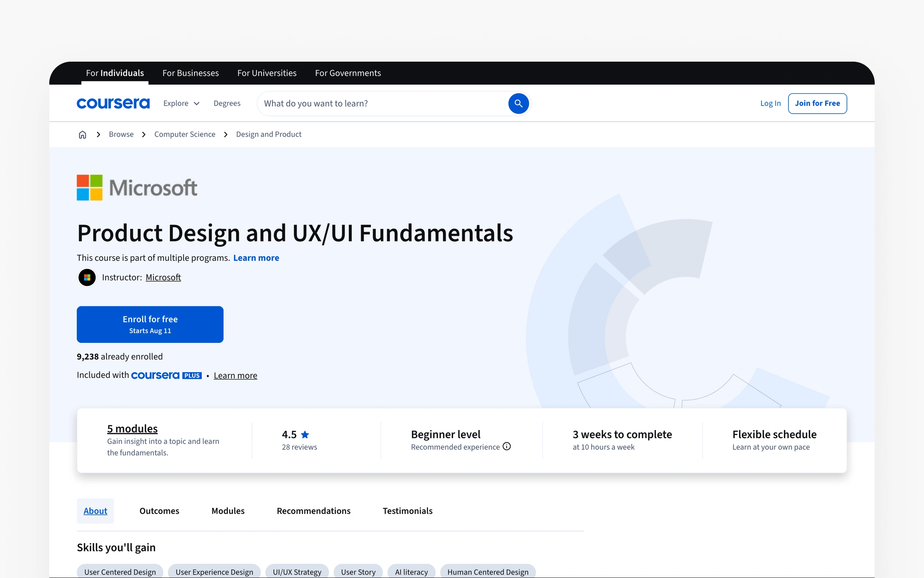Switch to For Universities
This screenshot has width=924, height=578.
(x=267, y=73)
